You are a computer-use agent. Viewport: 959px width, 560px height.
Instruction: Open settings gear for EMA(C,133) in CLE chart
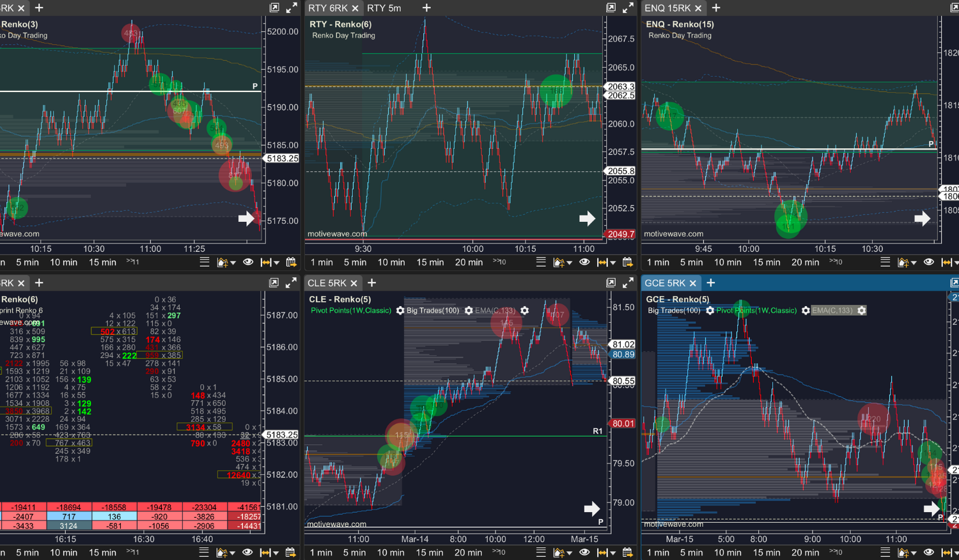[x=524, y=311]
